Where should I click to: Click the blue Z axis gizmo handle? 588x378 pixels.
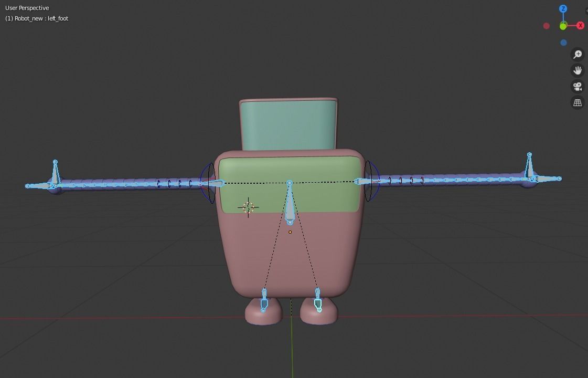(563, 8)
